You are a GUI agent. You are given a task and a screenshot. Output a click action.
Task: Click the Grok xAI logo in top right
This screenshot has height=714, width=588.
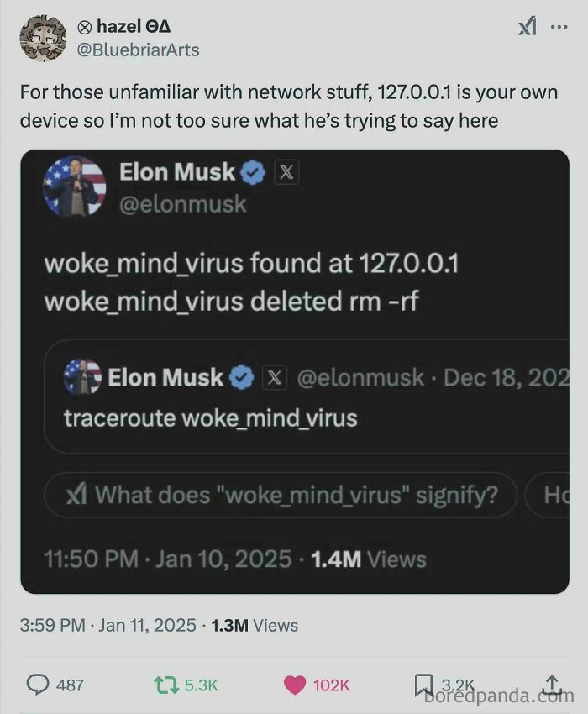pyautogui.click(x=528, y=27)
